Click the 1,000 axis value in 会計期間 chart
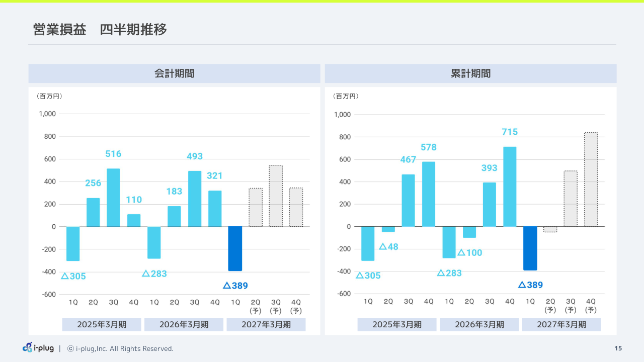Viewport: 644px width, 362px height. (48, 114)
